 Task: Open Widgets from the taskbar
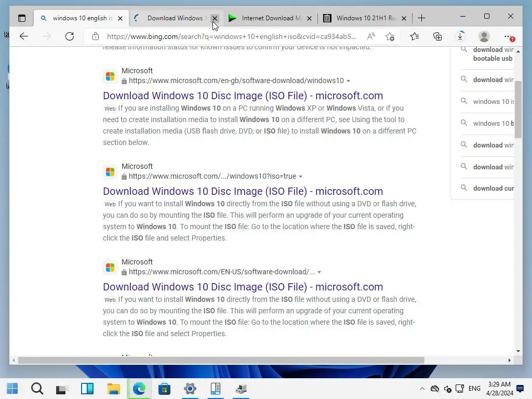tap(87, 389)
